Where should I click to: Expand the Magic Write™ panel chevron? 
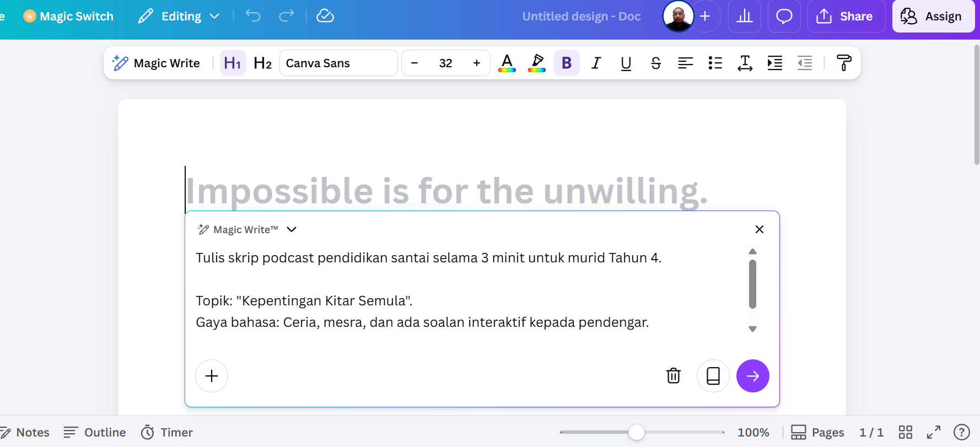[292, 229]
